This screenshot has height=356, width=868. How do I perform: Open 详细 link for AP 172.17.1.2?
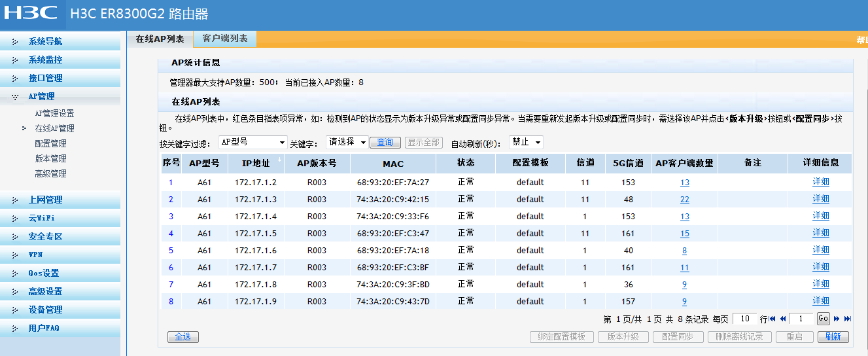pyautogui.click(x=820, y=182)
